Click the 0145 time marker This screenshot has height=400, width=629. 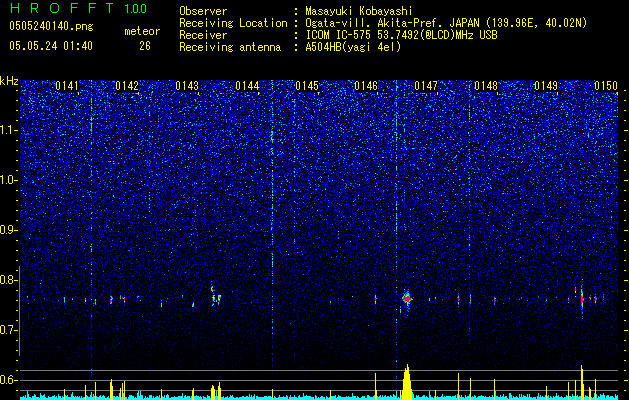307,86
